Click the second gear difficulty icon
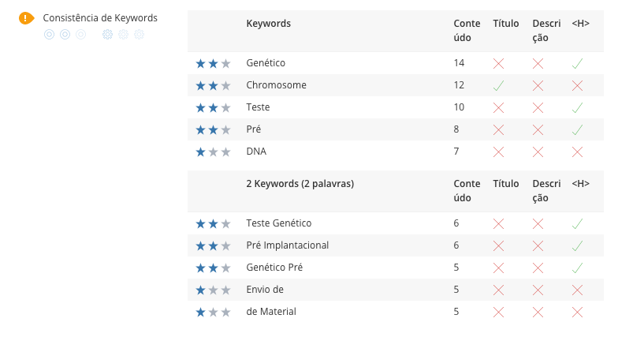 click(x=123, y=35)
